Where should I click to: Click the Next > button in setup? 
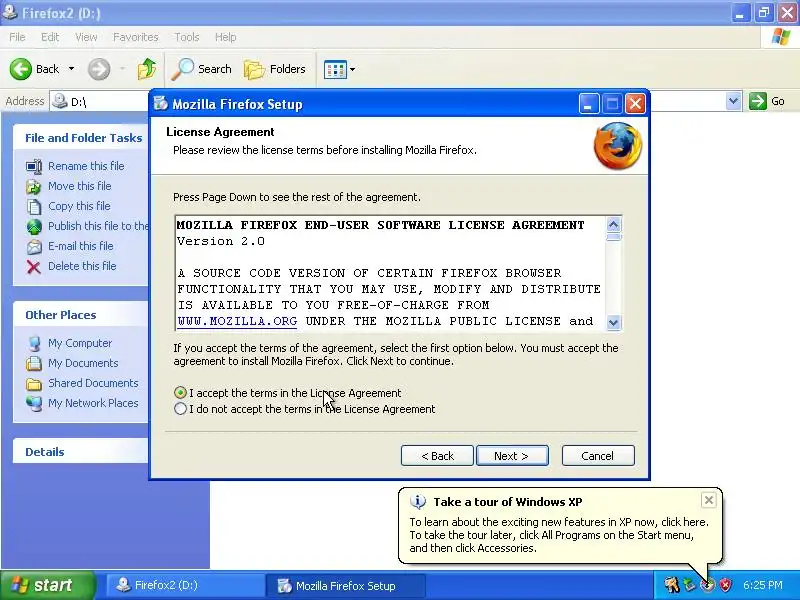click(x=512, y=456)
